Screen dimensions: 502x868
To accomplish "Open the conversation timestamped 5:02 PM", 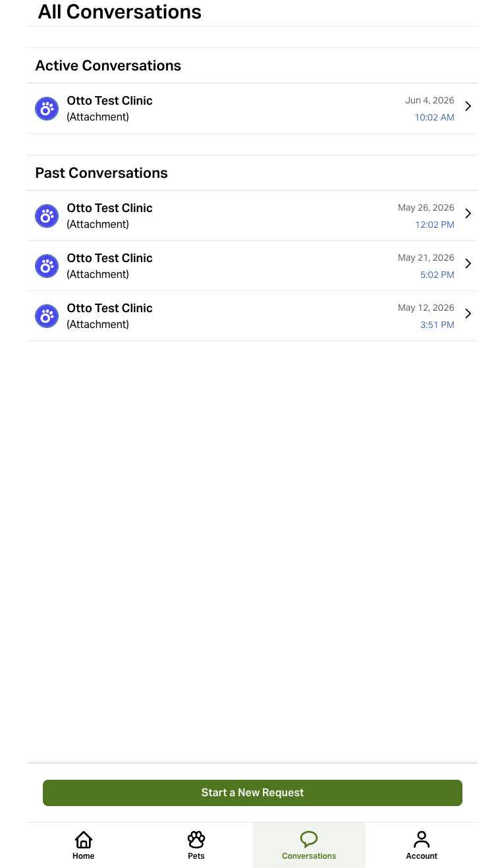I will tap(253, 266).
